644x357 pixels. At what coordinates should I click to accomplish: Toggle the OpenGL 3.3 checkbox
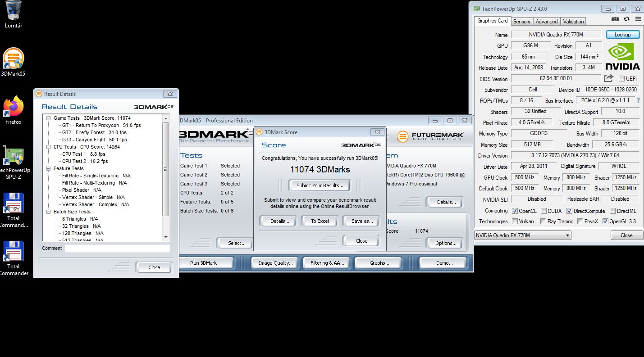(x=605, y=221)
